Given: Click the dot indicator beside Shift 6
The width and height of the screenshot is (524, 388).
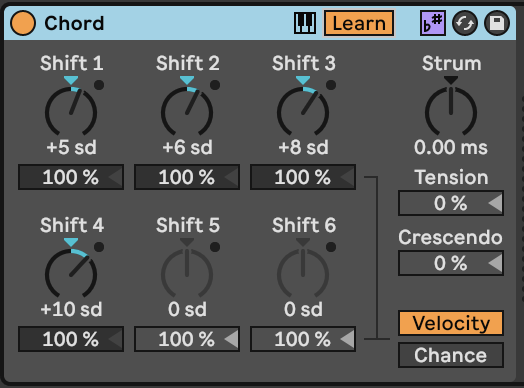Looking at the screenshot, I should (x=331, y=247).
